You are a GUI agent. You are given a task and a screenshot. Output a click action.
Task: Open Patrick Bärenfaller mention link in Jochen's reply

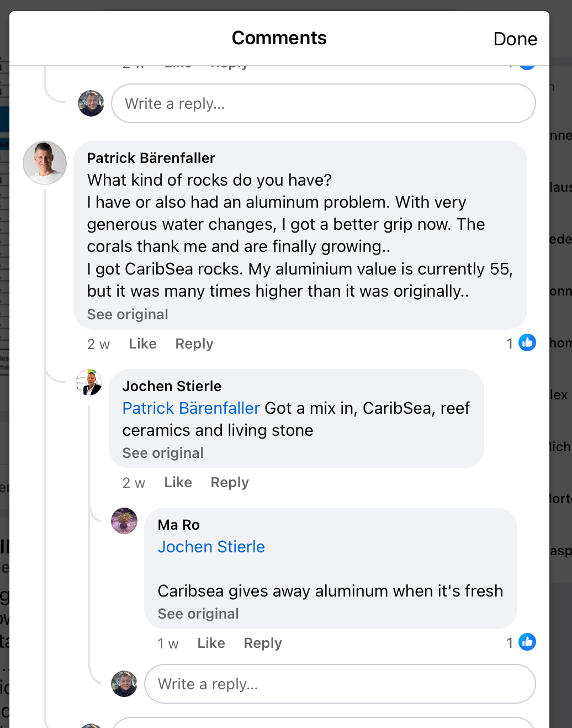(x=191, y=408)
